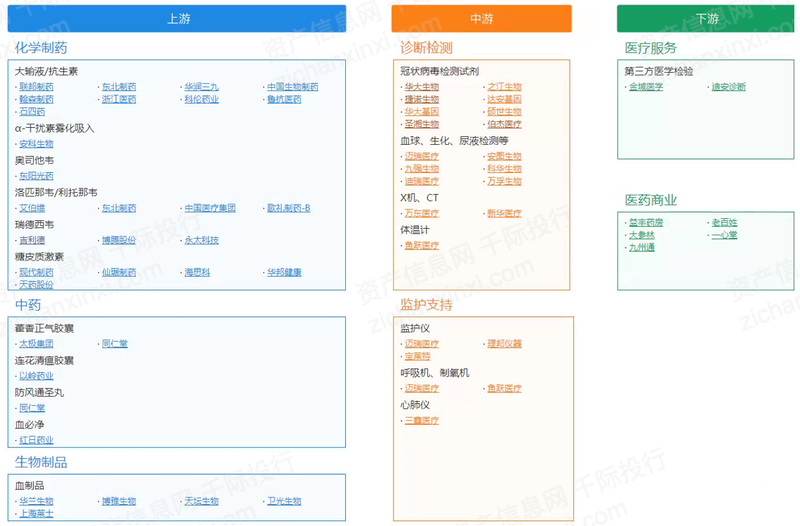Open the 安图生物 link
800x526 pixels.
coord(505,157)
